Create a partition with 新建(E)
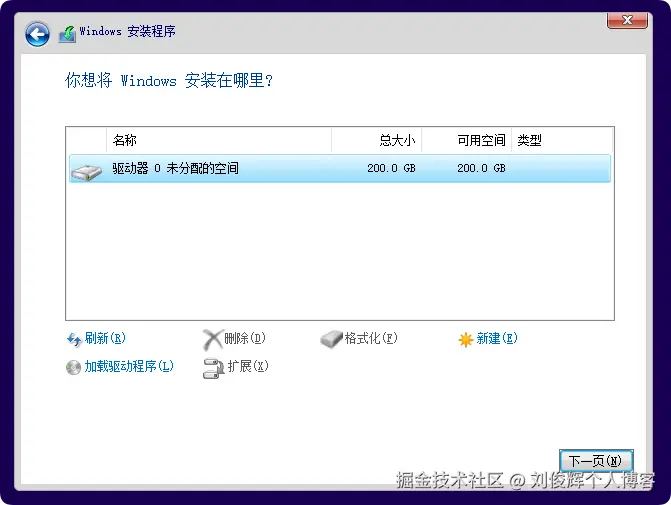The width and height of the screenshot is (671, 505). pos(497,338)
